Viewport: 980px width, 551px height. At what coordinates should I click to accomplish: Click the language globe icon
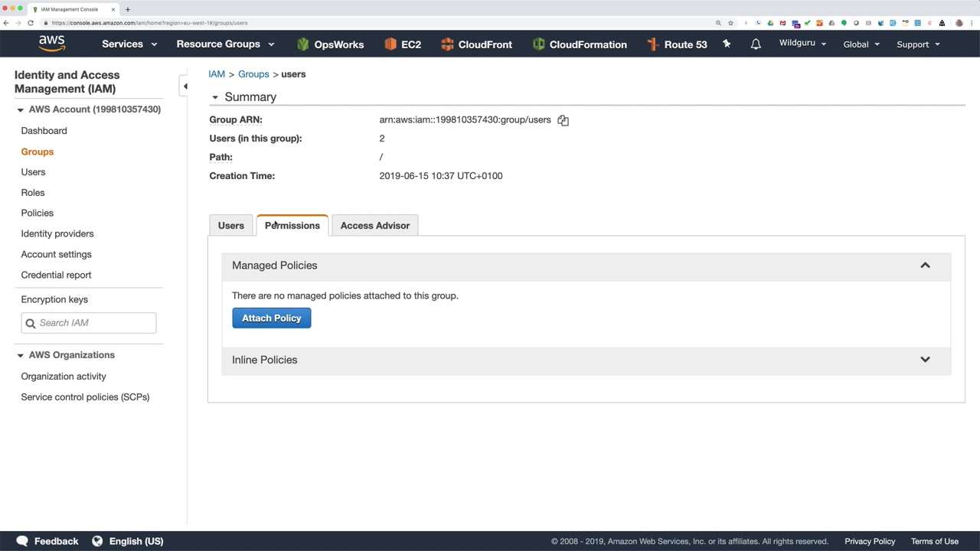point(97,541)
